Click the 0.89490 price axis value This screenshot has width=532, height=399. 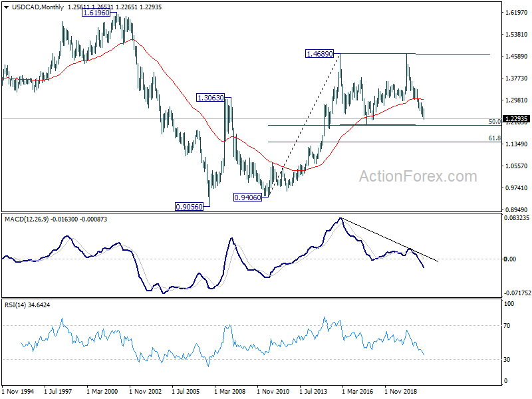click(517, 210)
